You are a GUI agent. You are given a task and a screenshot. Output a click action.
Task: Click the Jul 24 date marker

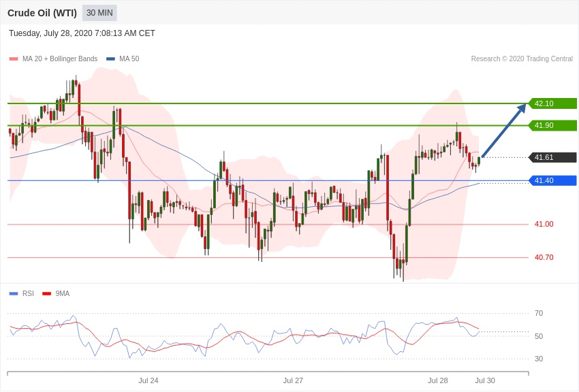(148, 380)
